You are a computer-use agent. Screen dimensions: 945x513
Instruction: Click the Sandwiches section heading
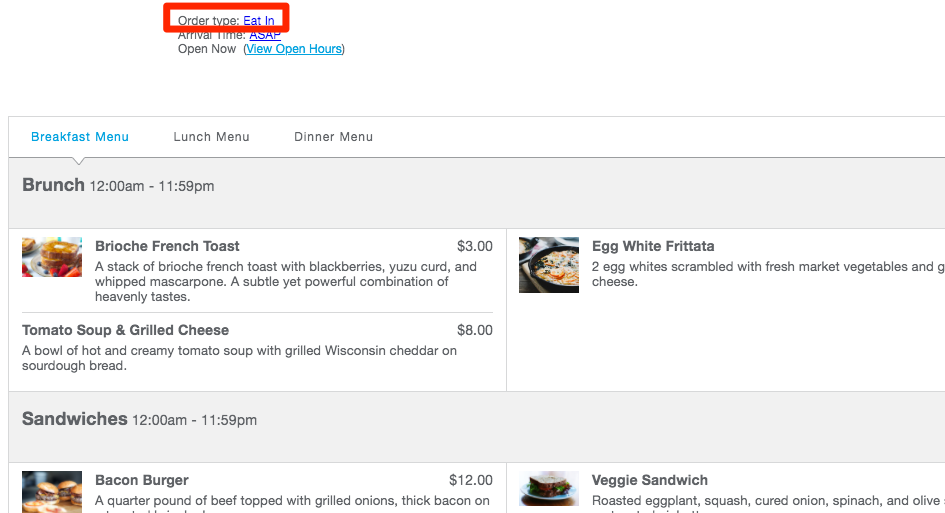point(75,419)
